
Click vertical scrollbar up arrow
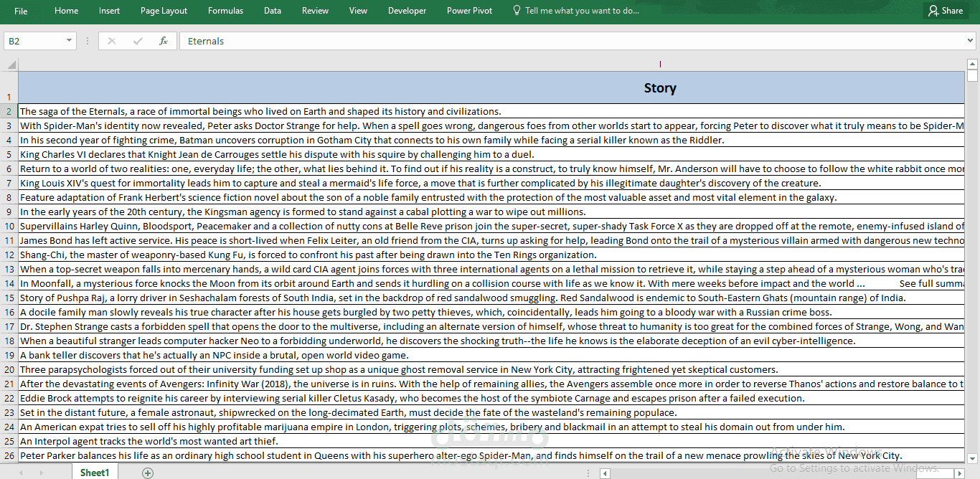point(972,65)
